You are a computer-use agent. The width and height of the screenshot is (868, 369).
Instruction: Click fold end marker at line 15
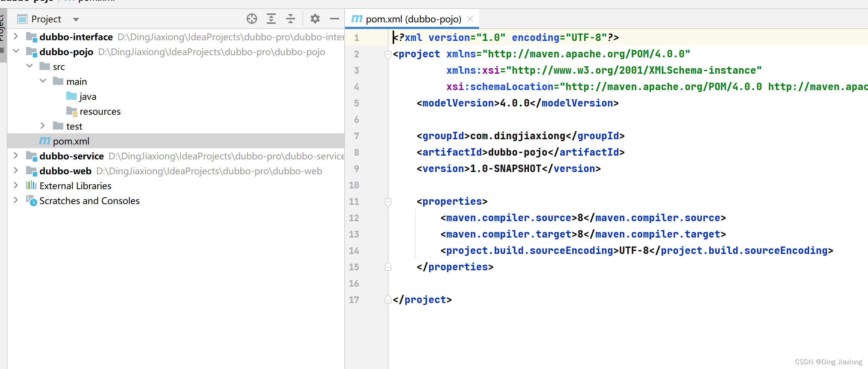(x=388, y=267)
